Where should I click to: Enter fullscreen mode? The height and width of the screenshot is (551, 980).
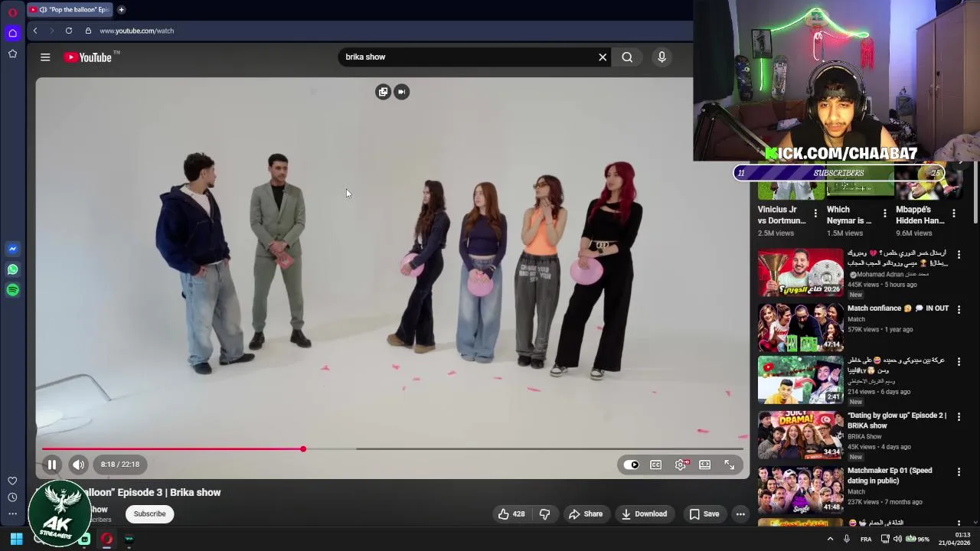[x=730, y=465]
